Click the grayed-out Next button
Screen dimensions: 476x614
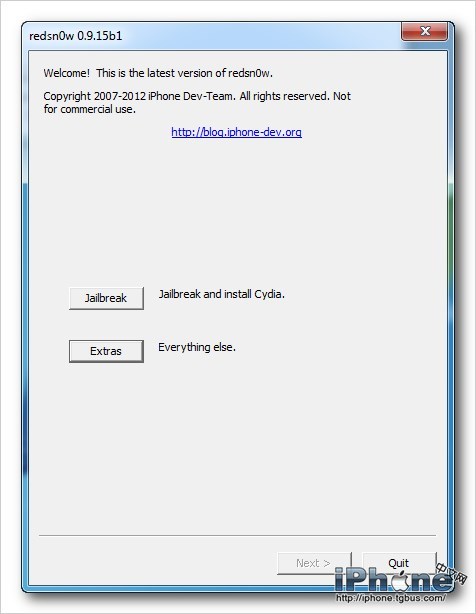tap(314, 563)
